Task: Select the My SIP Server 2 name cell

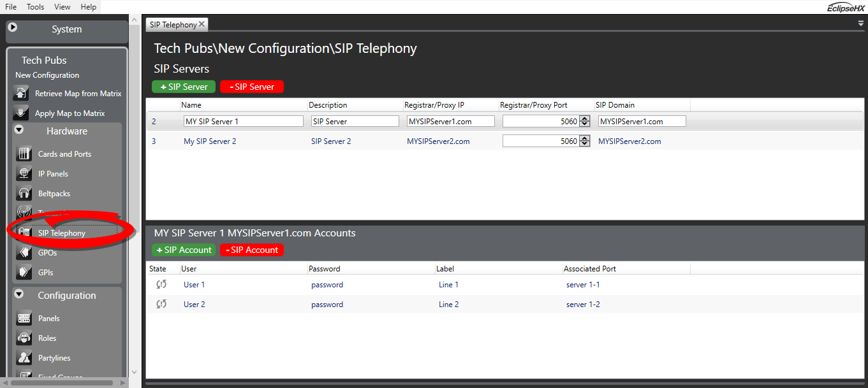Action: (x=210, y=141)
